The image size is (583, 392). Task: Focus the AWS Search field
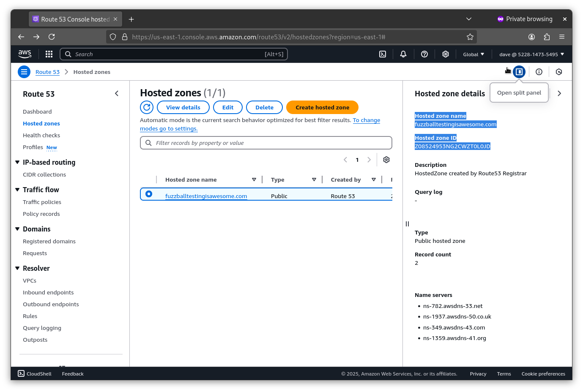[174, 54]
